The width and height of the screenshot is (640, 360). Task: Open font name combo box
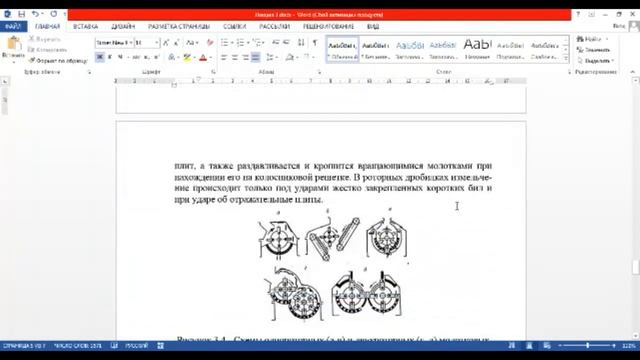click(x=114, y=42)
